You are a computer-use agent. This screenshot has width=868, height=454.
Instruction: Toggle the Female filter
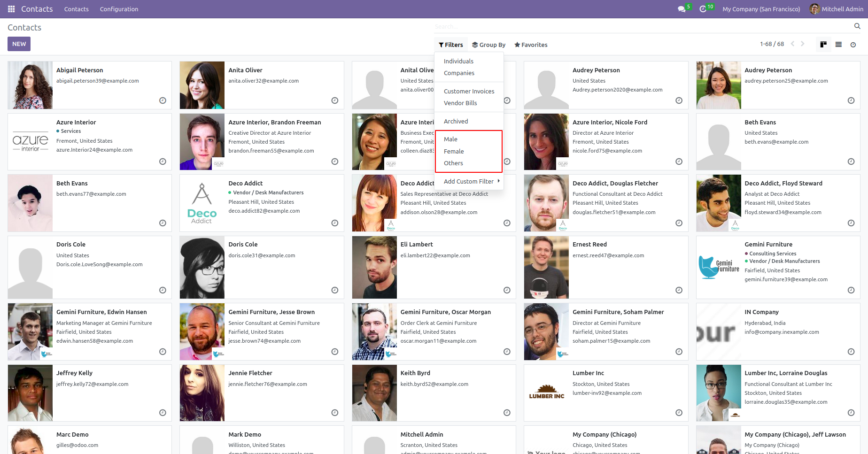tap(469, 151)
